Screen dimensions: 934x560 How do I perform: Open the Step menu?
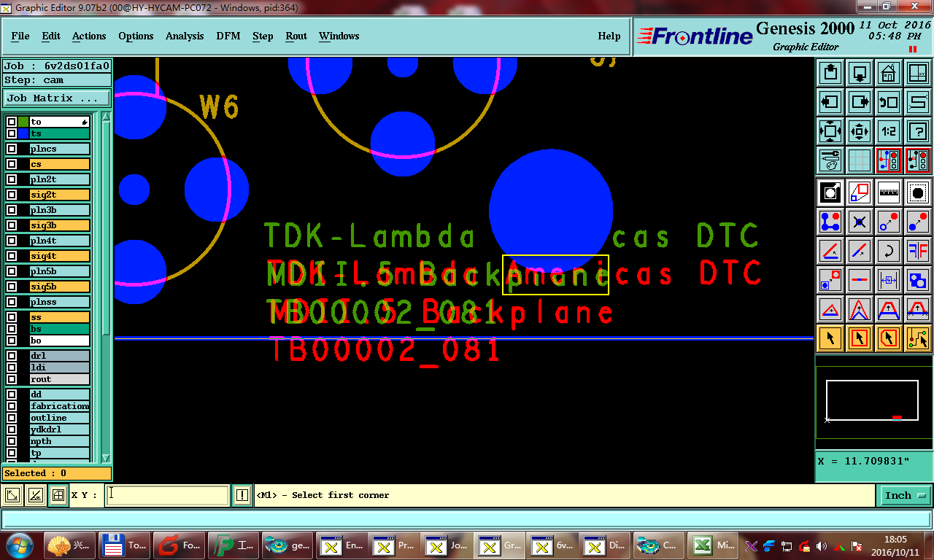[x=263, y=36]
